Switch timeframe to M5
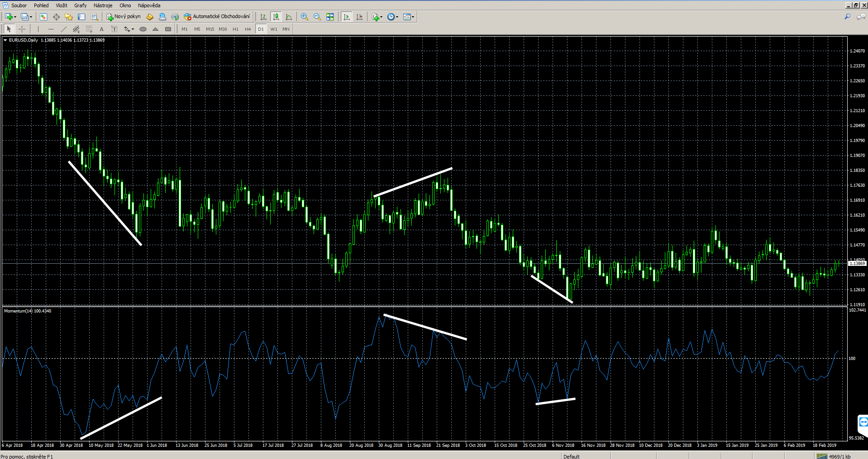 click(x=197, y=29)
